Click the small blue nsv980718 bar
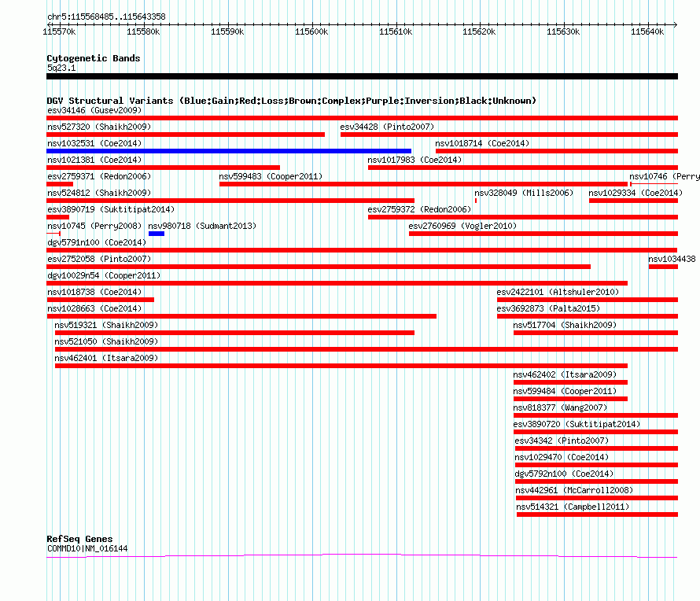The image size is (700, 601). pyautogui.click(x=157, y=234)
